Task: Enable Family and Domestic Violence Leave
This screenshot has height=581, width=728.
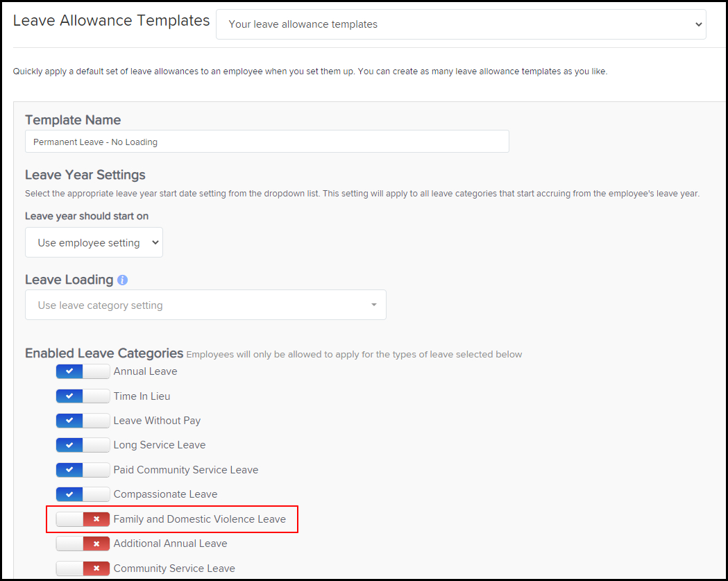Action: (x=83, y=519)
